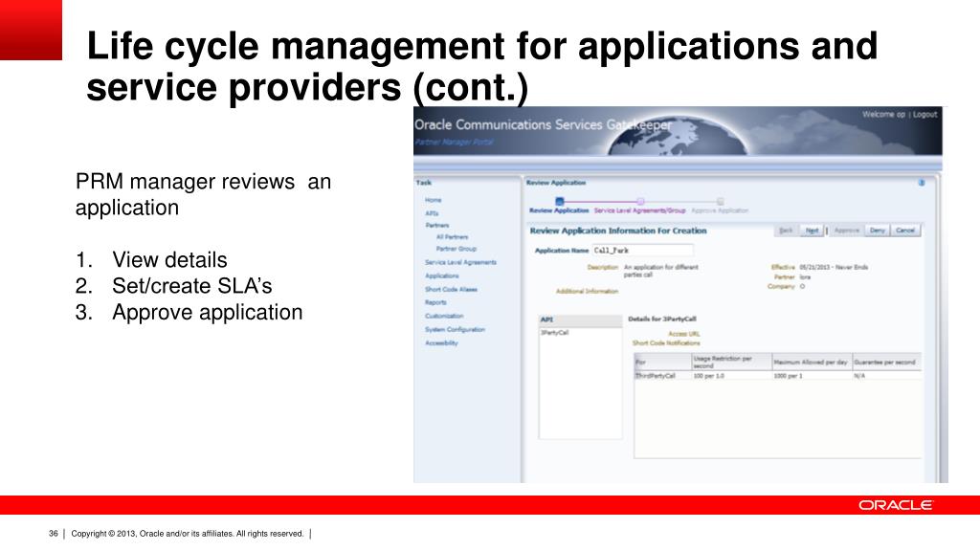980x551 pixels.
Task: Select the Approve Application step label
Action: (720, 210)
